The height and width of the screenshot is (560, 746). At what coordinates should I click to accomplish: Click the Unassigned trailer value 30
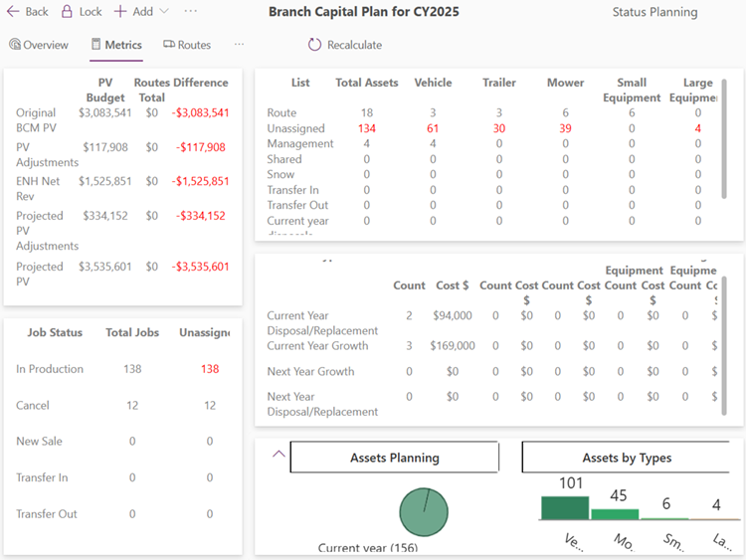point(499,128)
